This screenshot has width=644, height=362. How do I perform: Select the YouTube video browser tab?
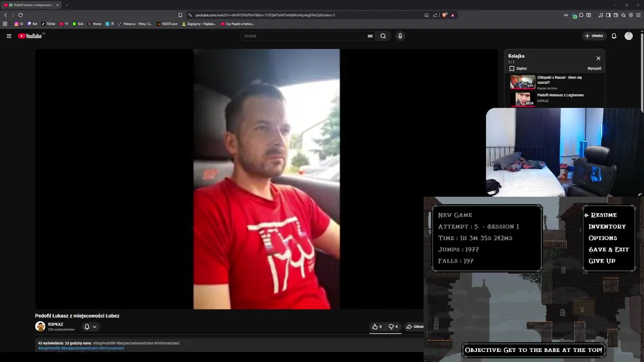point(31,5)
